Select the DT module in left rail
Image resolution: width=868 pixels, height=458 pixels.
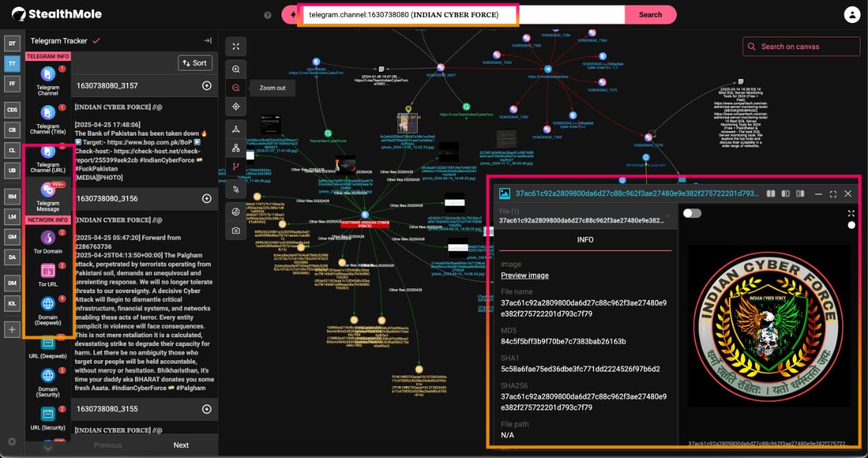click(12, 44)
